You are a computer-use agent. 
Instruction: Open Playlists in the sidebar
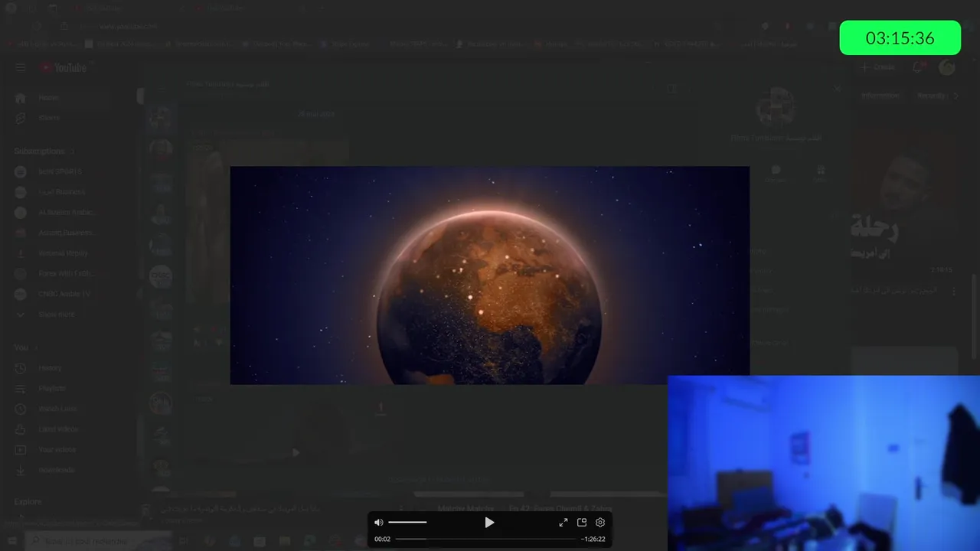point(52,389)
